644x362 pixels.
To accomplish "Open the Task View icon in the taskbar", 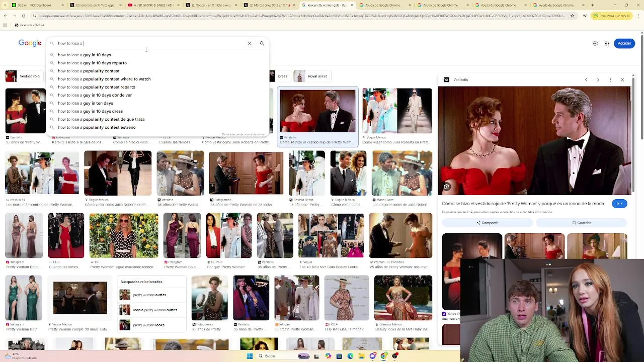I will [x=316, y=356].
